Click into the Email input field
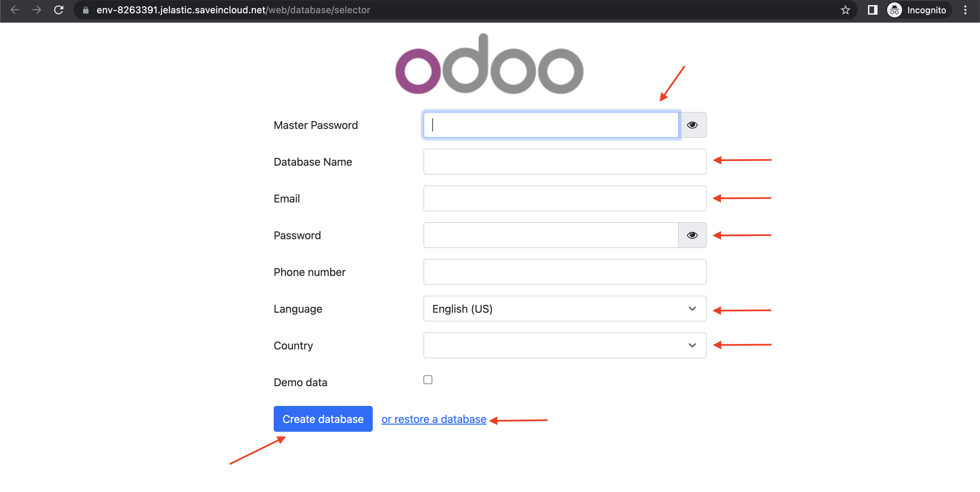This screenshot has height=492, width=980. (x=565, y=198)
